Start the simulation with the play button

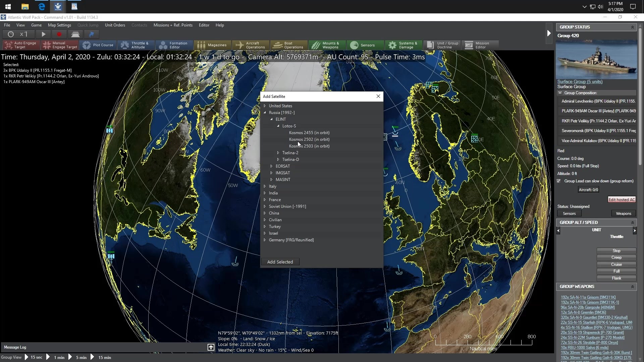pyautogui.click(x=43, y=34)
